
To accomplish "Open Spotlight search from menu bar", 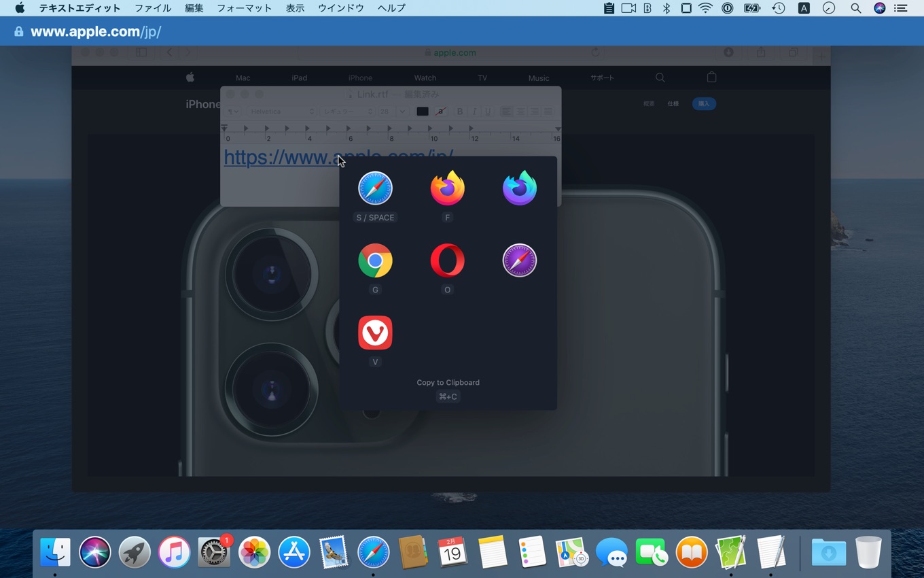I will pyautogui.click(x=856, y=8).
